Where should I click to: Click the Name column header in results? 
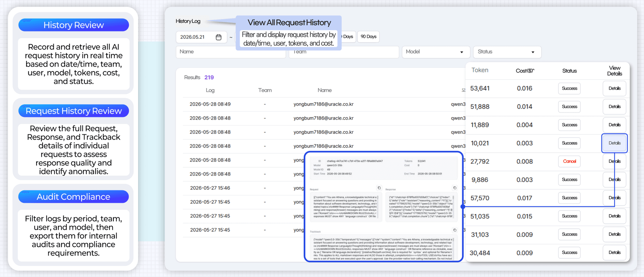(x=325, y=90)
